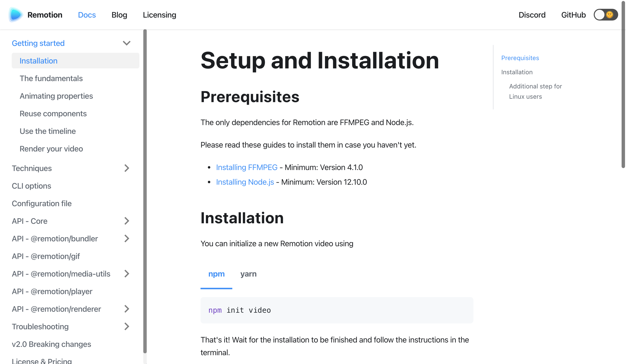Jump to Prerequisites in table of contents

tap(520, 58)
